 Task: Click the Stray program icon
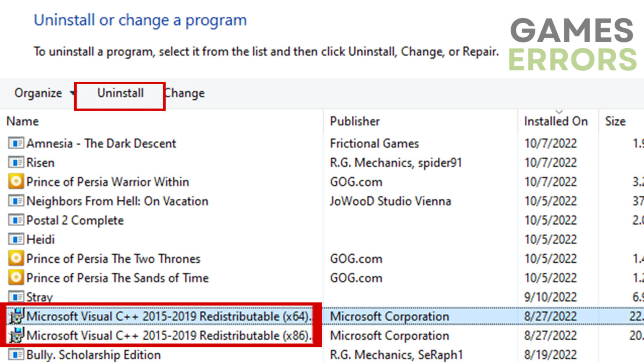click(16, 297)
